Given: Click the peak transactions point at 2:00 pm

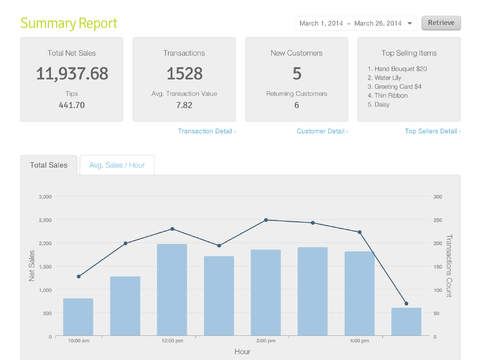Looking at the screenshot, I should pos(266,220).
